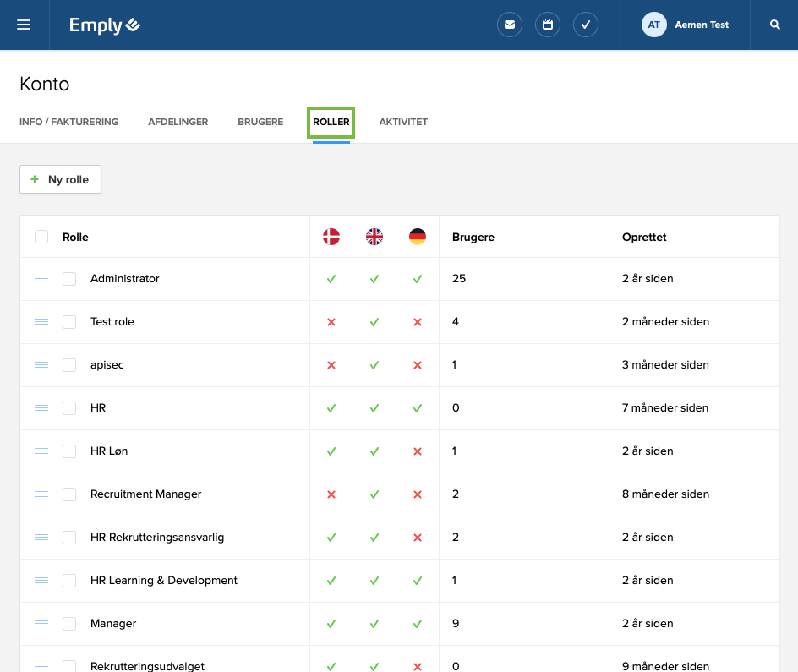Click the UK flag column header
This screenshot has width=798, height=672.
374,237
